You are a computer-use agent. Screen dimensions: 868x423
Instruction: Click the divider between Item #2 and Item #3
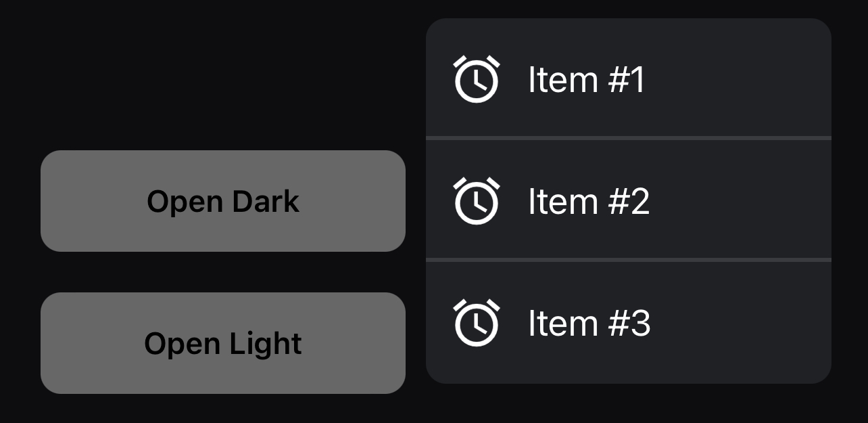pyautogui.click(x=628, y=260)
